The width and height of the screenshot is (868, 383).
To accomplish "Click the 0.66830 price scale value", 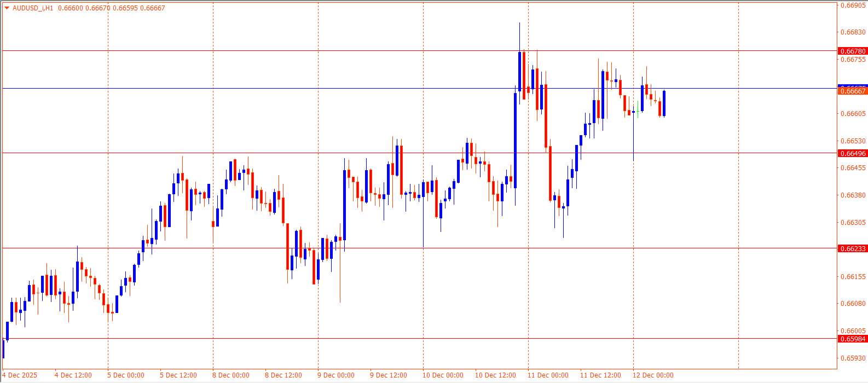I will click(853, 32).
